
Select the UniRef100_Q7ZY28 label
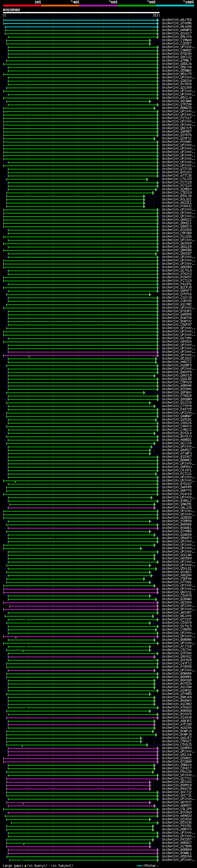click(x=177, y=169)
